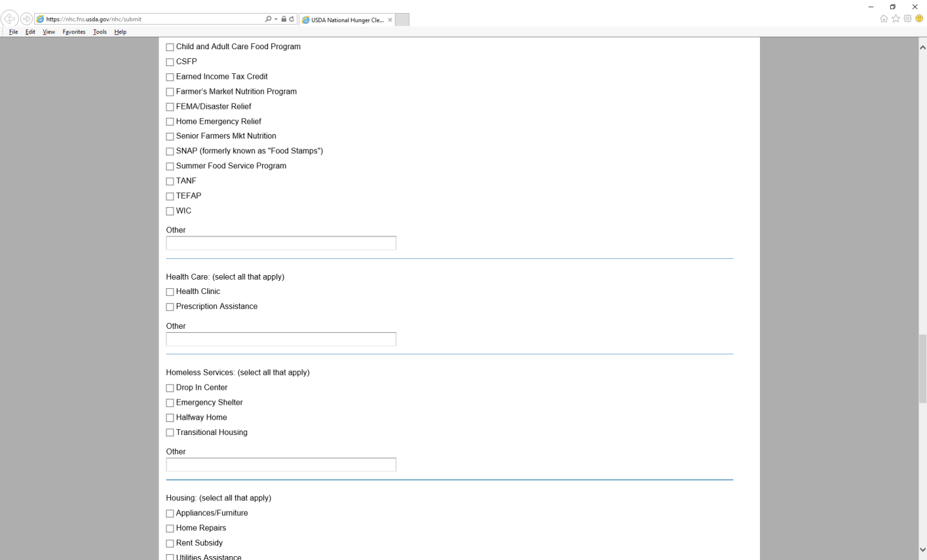Select the WIC checkbox
Viewport: 927px width, 560px height.
[x=170, y=211]
